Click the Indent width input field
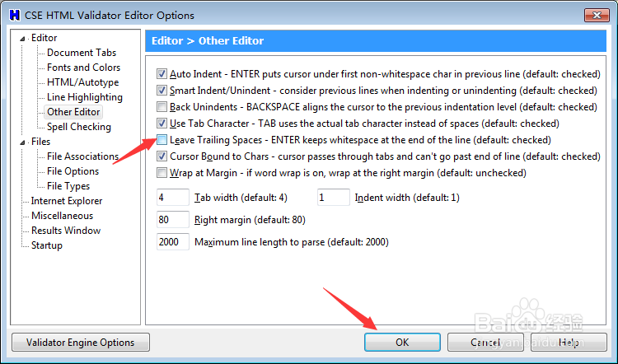618x364 pixels. (334, 198)
